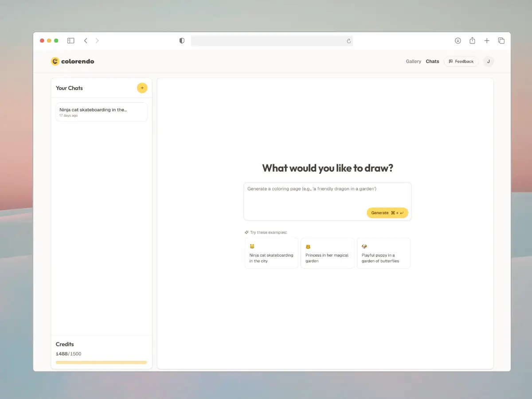The height and width of the screenshot is (399, 532).
Task: Open the Ninja cat chat from history
Action: click(102, 112)
